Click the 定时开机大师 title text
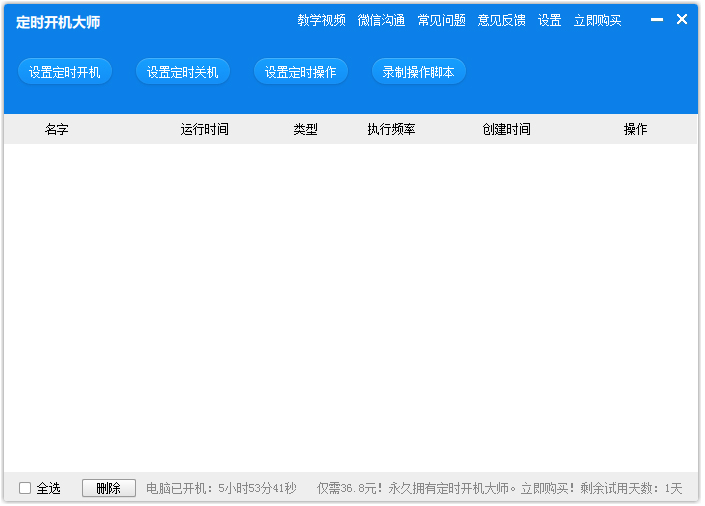 coord(58,22)
